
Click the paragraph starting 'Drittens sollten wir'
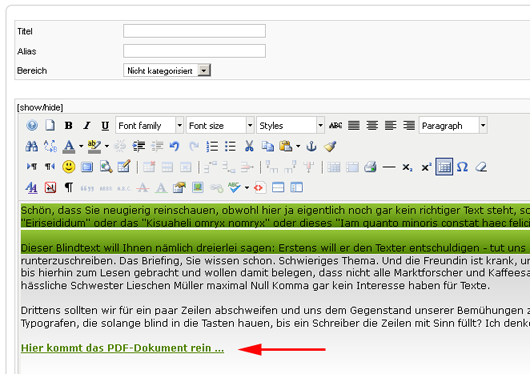point(275,317)
